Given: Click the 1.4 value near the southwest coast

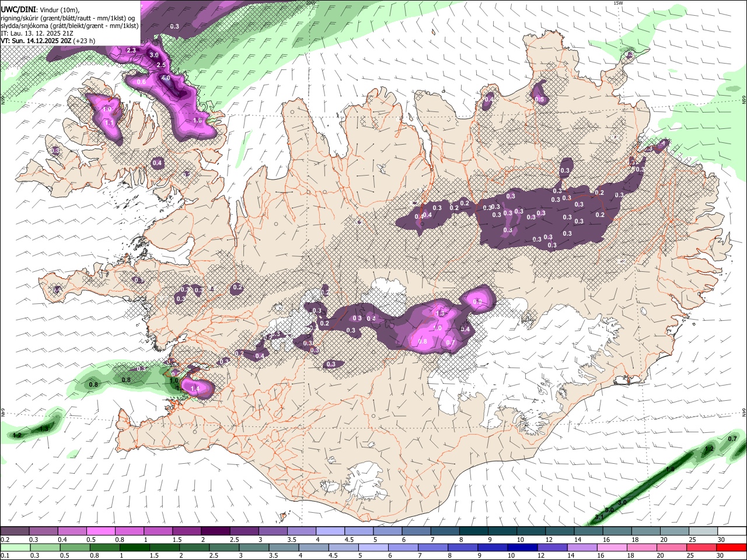Looking at the screenshot, I should [x=196, y=388].
